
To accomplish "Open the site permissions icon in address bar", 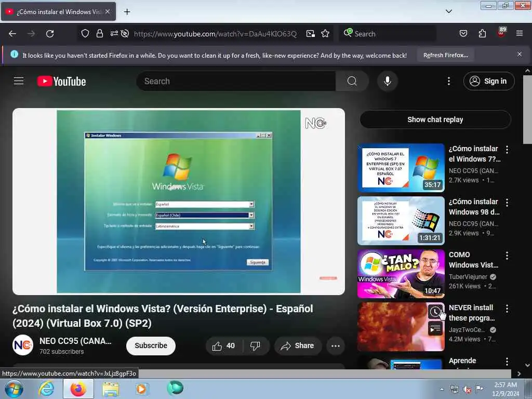I will click(x=114, y=33).
